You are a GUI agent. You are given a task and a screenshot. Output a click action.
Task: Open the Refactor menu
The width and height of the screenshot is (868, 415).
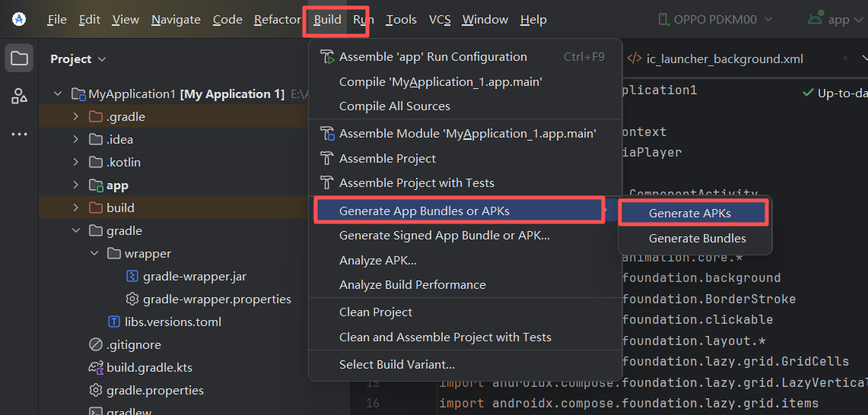(x=277, y=20)
